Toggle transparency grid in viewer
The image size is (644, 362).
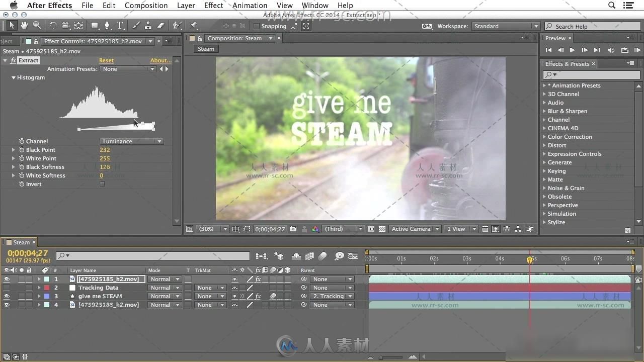(x=382, y=229)
